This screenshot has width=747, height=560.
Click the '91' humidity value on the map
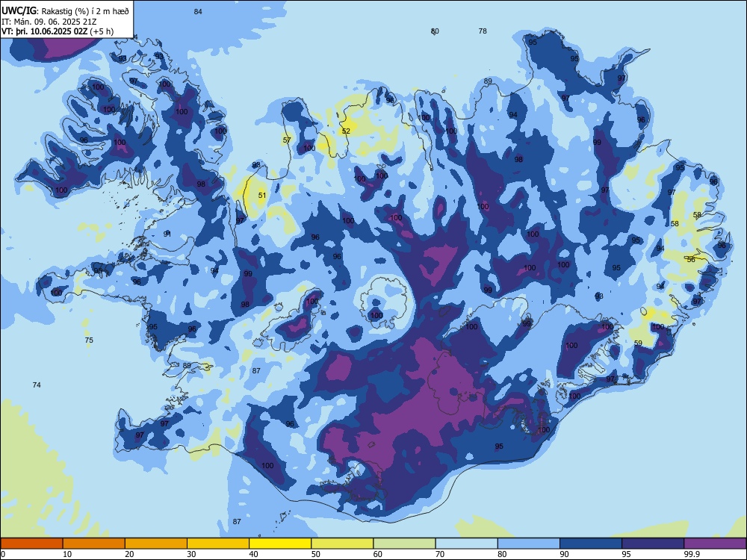167,234
